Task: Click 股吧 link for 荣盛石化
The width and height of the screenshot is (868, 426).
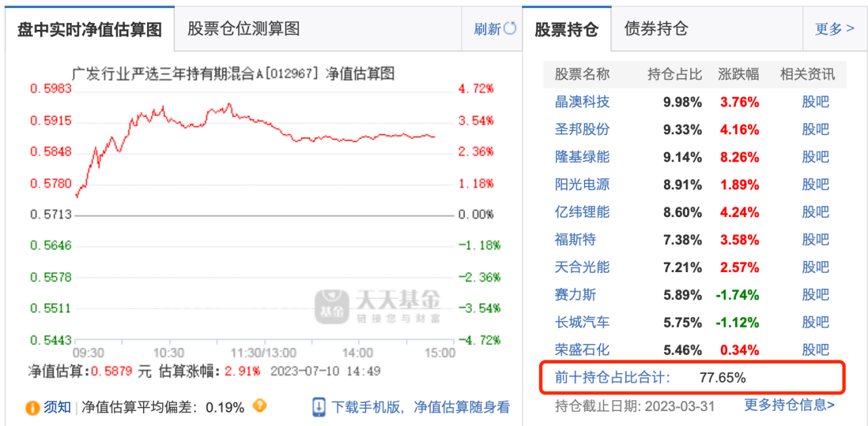Action: pos(815,350)
